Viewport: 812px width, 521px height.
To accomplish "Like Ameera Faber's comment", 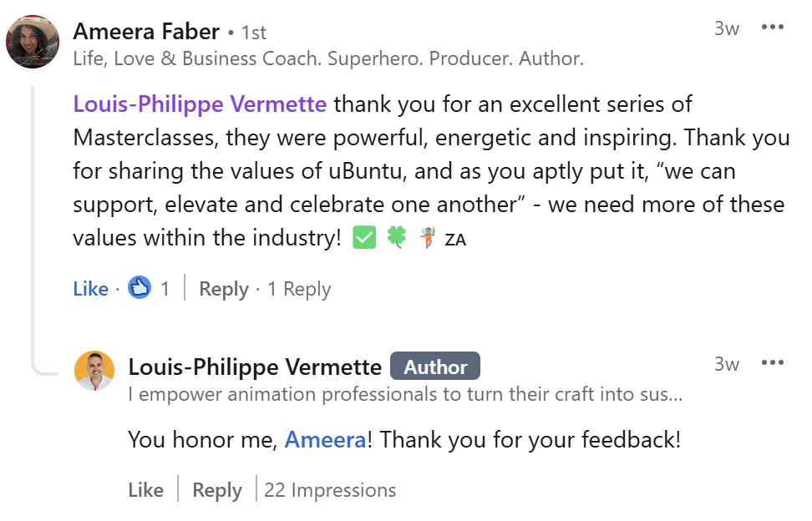I will [90, 289].
